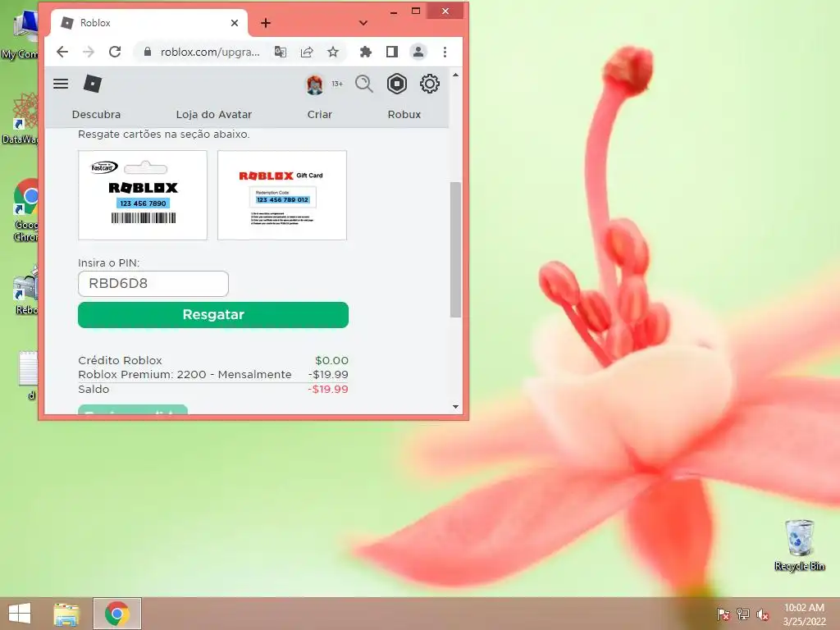Open the Roblox search magnifier

click(x=364, y=84)
